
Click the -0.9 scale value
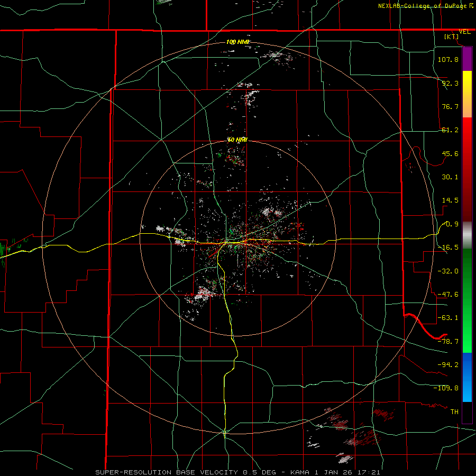[451, 224]
